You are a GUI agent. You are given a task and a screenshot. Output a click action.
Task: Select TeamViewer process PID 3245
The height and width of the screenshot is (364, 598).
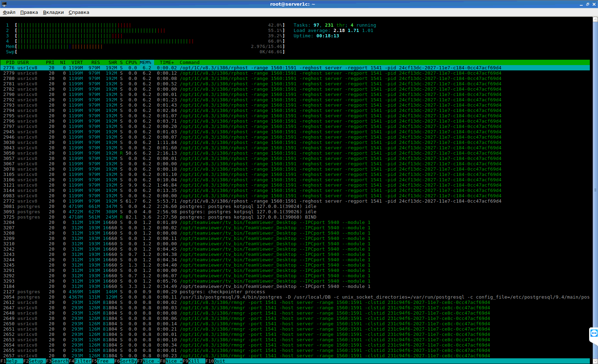pyautogui.click(x=295, y=265)
